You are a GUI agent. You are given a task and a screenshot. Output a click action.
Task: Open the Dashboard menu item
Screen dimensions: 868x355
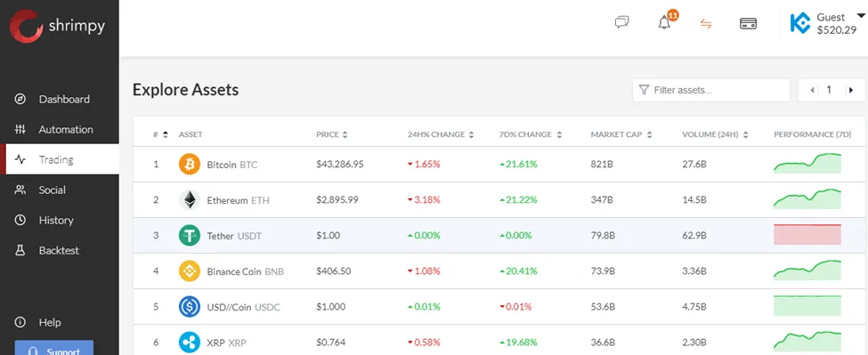[x=60, y=99]
